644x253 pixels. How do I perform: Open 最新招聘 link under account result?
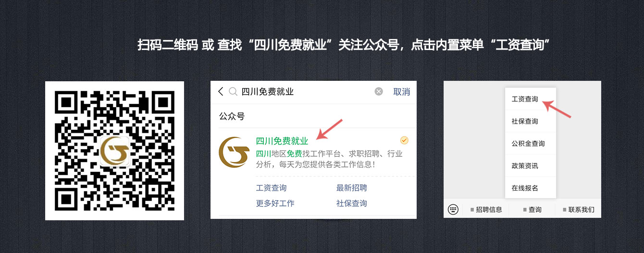coord(352,188)
